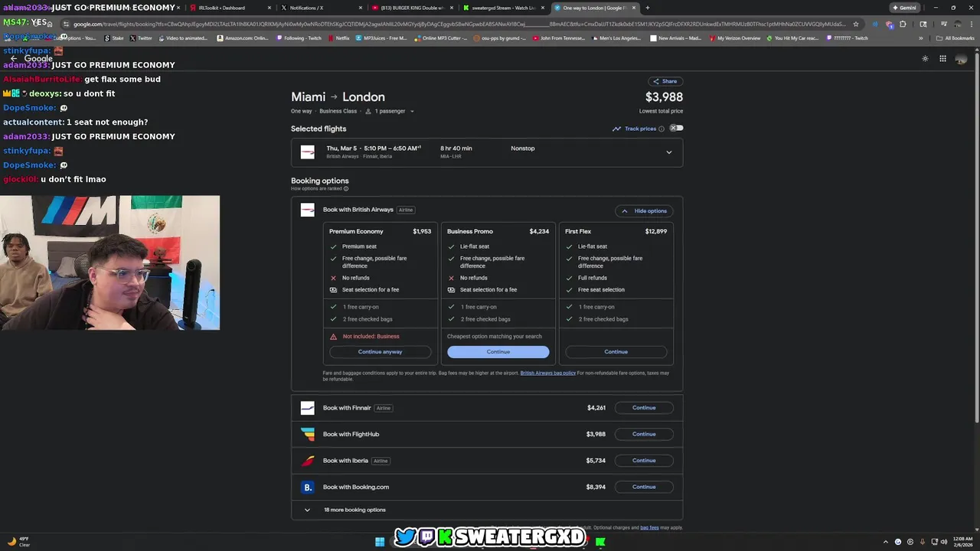Click the green Kick taskbar icon
The width and height of the screenshot is (980, 551).
coord(600,542)
